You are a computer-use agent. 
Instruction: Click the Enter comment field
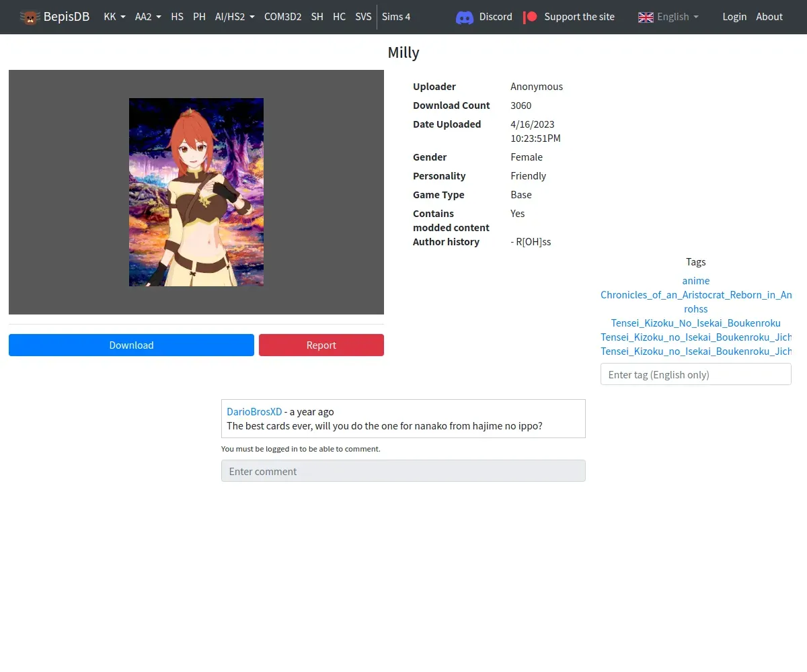point(403,471)
